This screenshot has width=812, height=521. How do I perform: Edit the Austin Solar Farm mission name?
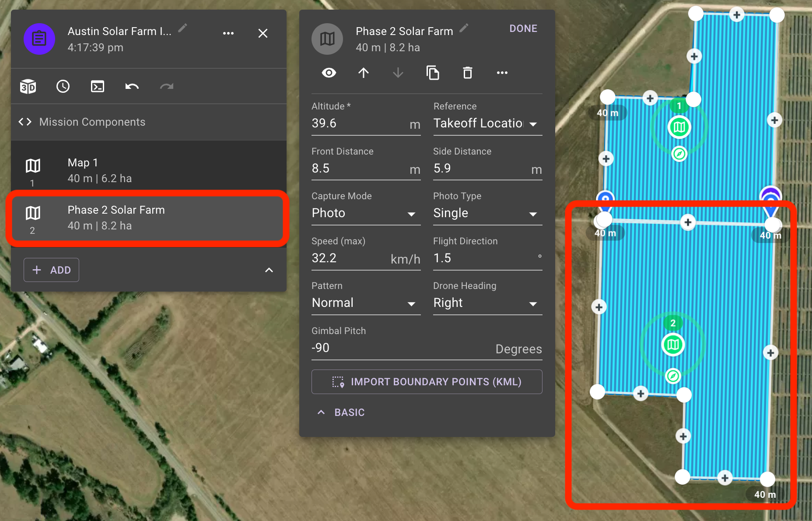183,28
